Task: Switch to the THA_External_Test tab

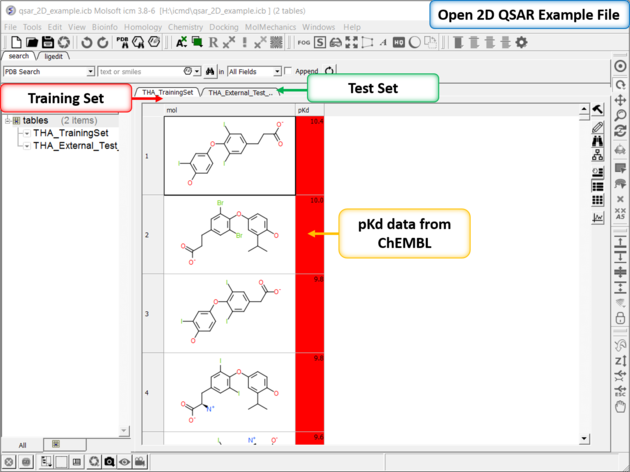Action: 245,92
